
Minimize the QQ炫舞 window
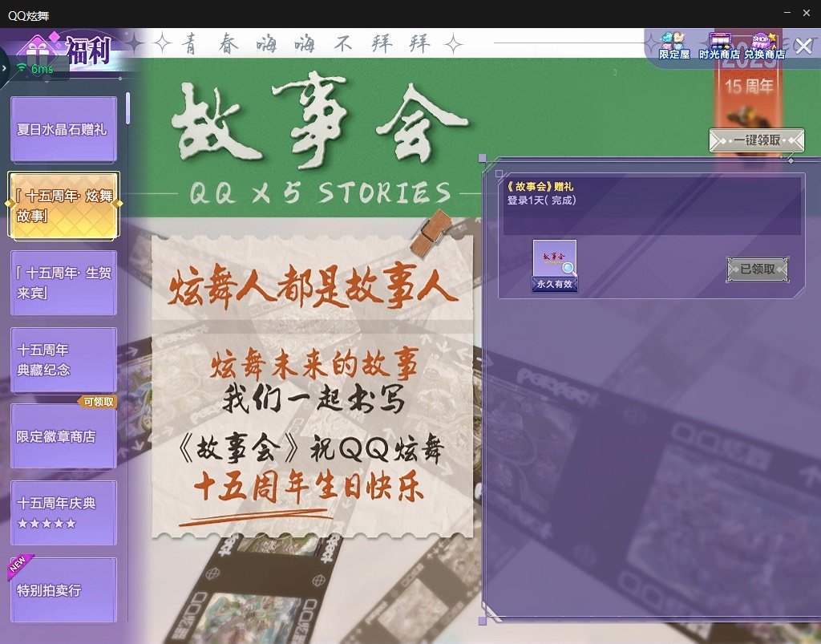pyautogui.click(x=787, y=13)
